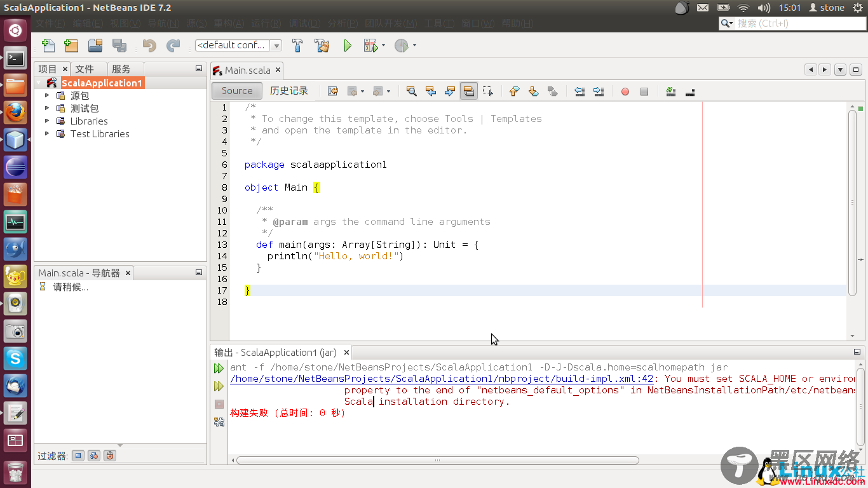Open Terminal from the Ubuntu launcher

coord(15,58)
